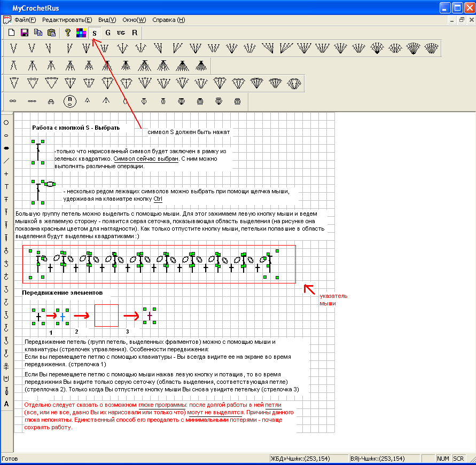Save the chart with the floppy icon

coord(24,33)
